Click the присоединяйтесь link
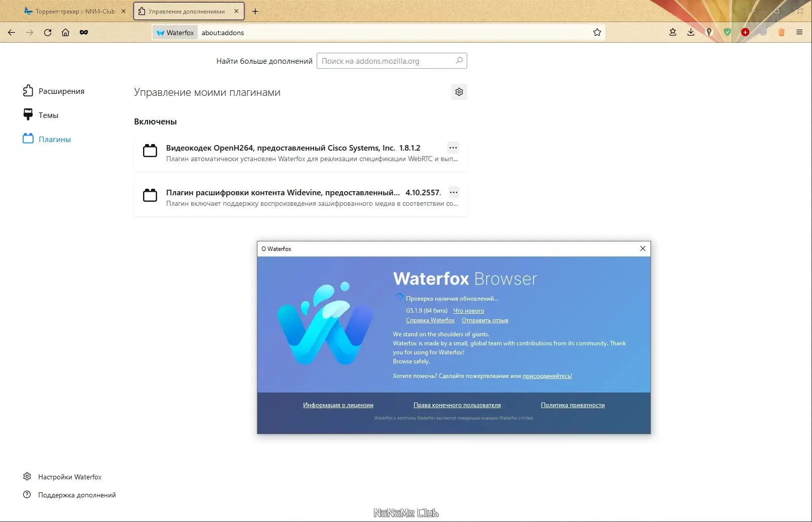This screenshot has width=812, height=522. [547, 376]
